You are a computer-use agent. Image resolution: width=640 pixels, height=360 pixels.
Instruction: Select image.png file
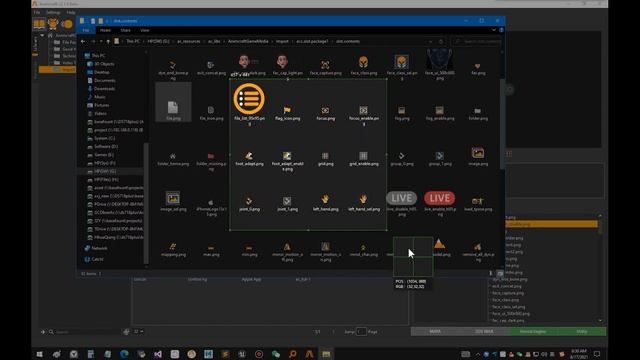(478, 157)
